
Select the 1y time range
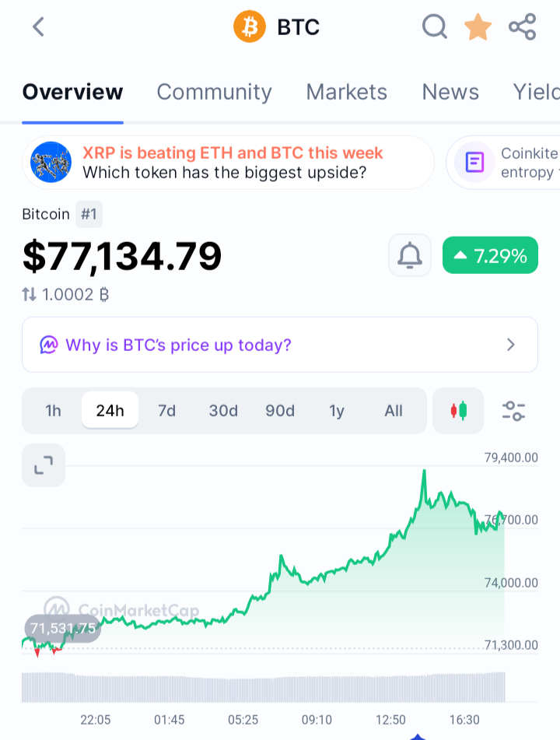336,411
